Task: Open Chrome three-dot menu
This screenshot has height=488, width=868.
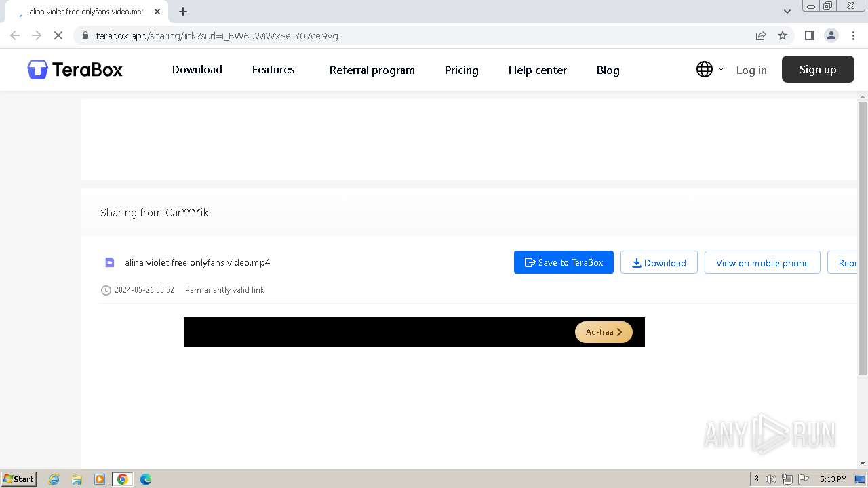Action: click(853, 35)
